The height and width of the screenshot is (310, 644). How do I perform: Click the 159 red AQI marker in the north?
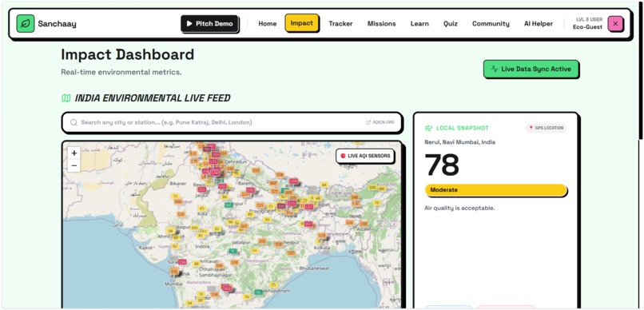(x=293, y=181)
